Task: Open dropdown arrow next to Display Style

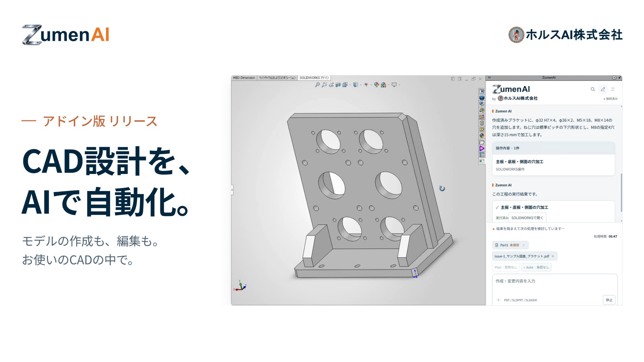Action: tap(361, 85)
